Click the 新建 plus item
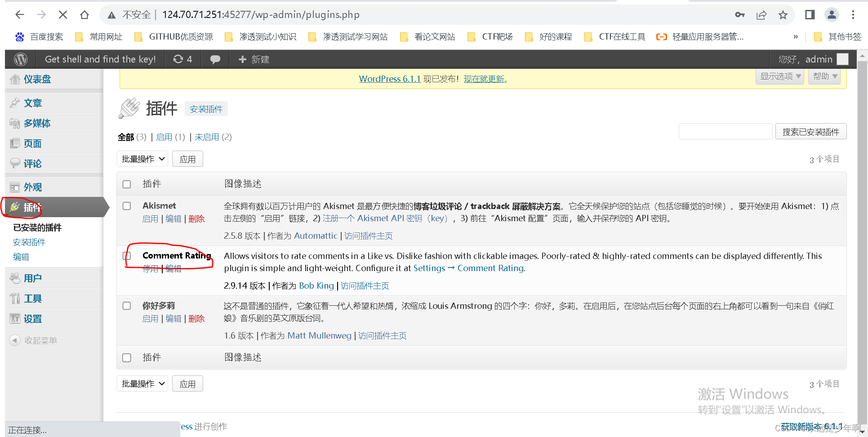Screen dimensions: 868x437 (x=254, y=59)
